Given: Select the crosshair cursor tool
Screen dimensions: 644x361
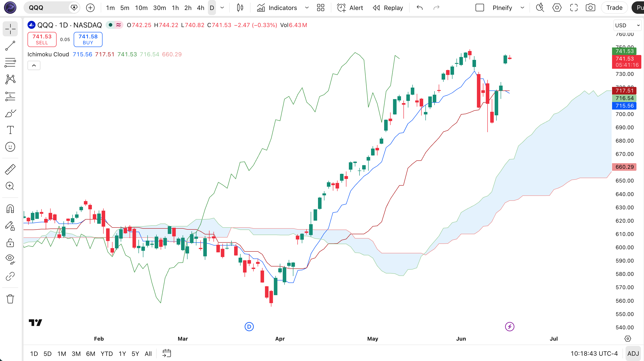Looking at the screenshot, I should coord(10,29).
